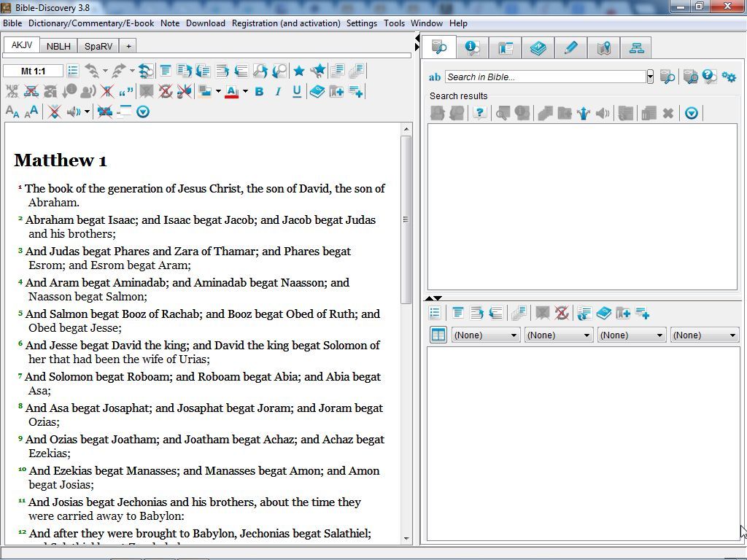The height and width of the screenshot is (560, 747).
Task: Click the paragraph alignment icon in top toolbar
Action: [x=166, y=71]
